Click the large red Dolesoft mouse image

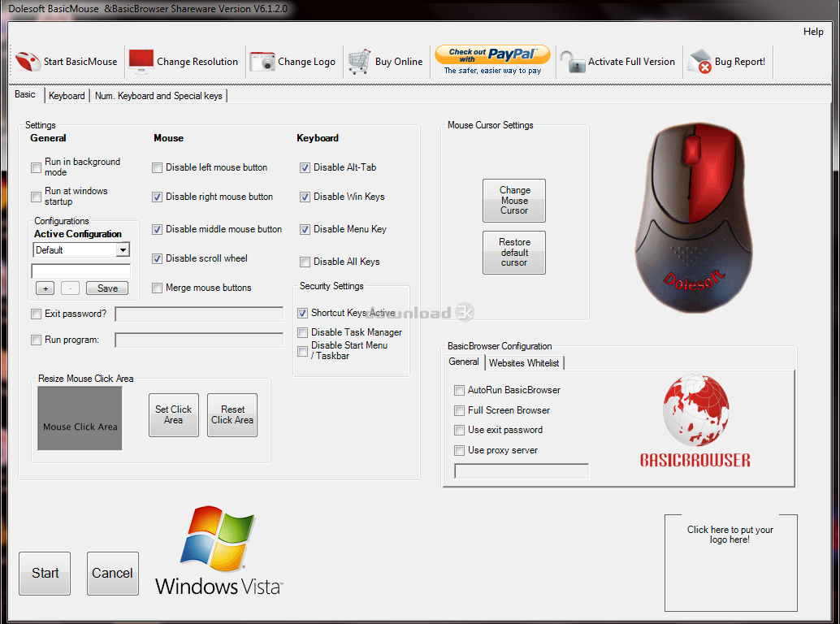(693, 217)
